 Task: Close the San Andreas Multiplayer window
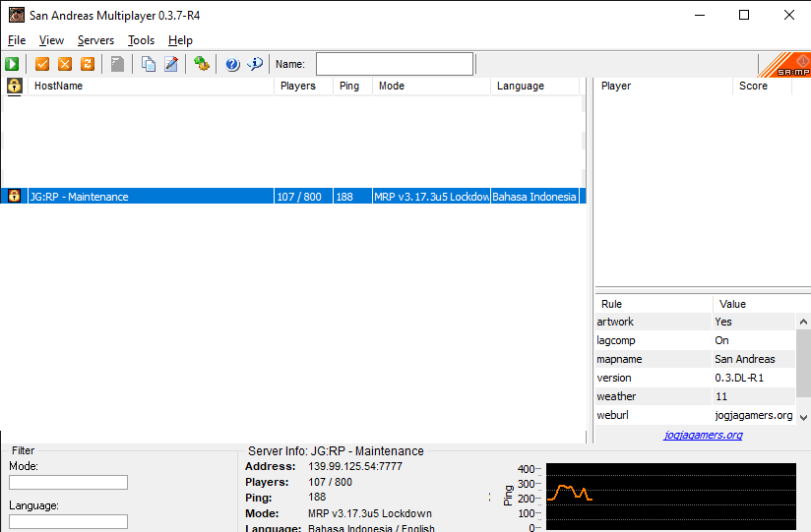click(788, 15)
